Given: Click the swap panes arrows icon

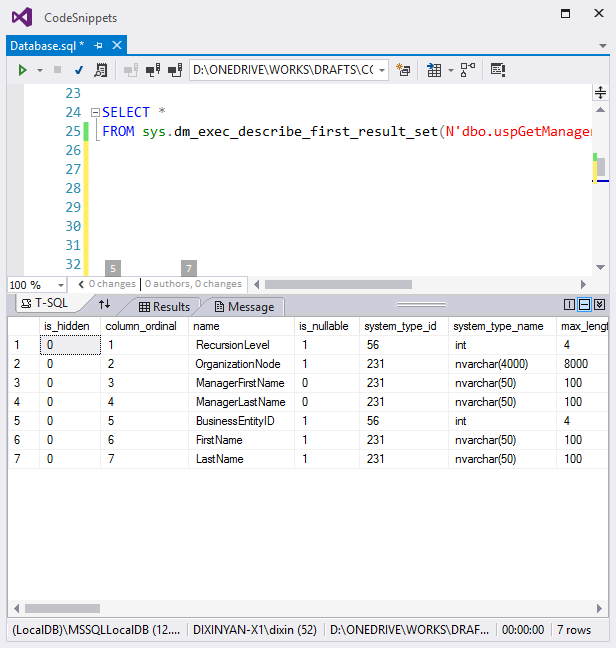Looking at the screenshot, I should click(x=105, y=305).
